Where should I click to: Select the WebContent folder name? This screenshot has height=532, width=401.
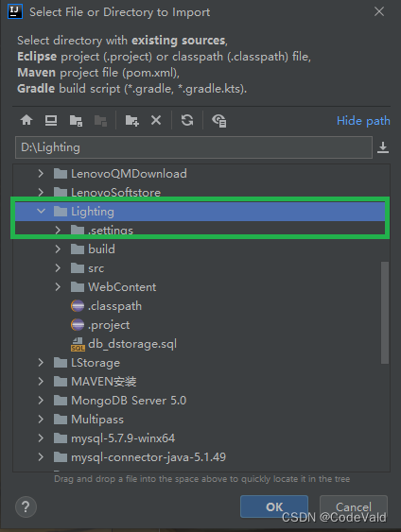click(122, 287)
